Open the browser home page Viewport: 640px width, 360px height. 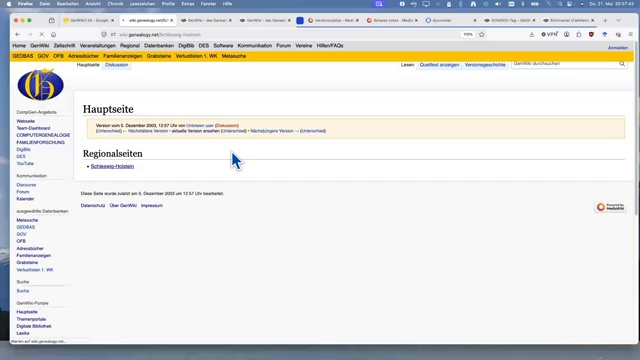click(53, 35)
